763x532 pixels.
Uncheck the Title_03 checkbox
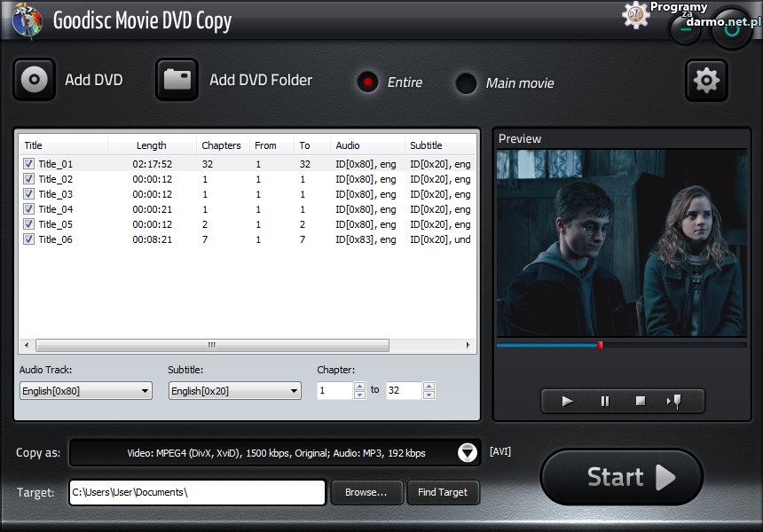point(29,194)
